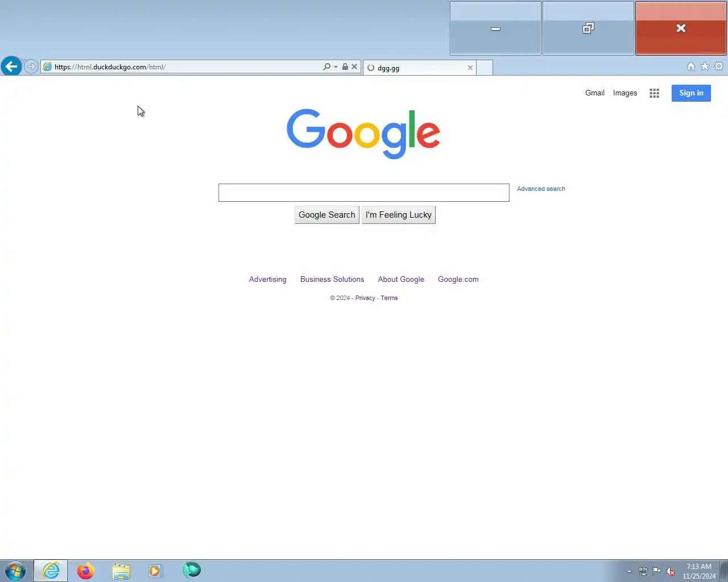Show hidden tray icons arrow
Image resolution: width=728 pixels, height=582 pixels.
click(x=629, y=571)
